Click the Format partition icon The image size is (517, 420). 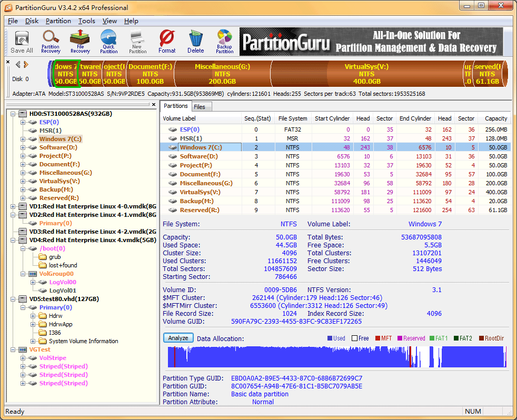167,42
